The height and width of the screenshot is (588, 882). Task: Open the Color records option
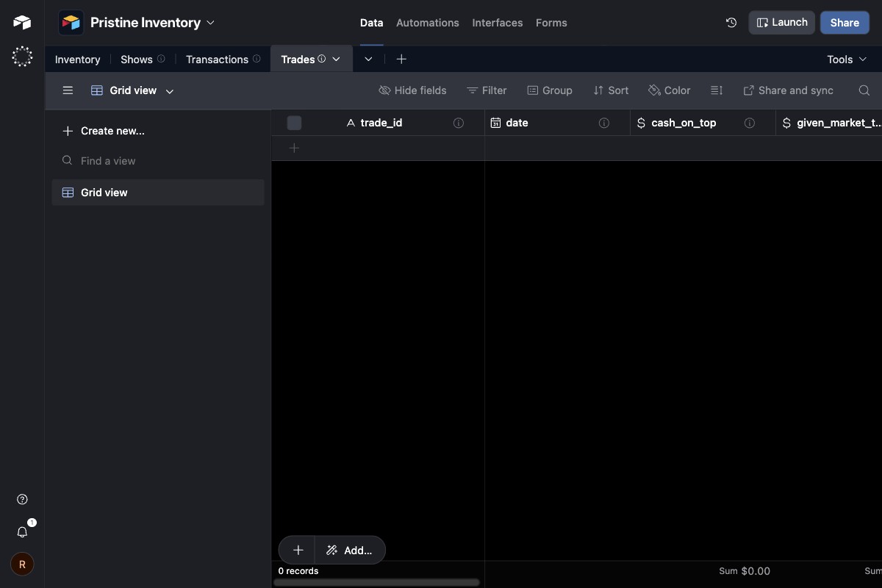pos(669,90)
